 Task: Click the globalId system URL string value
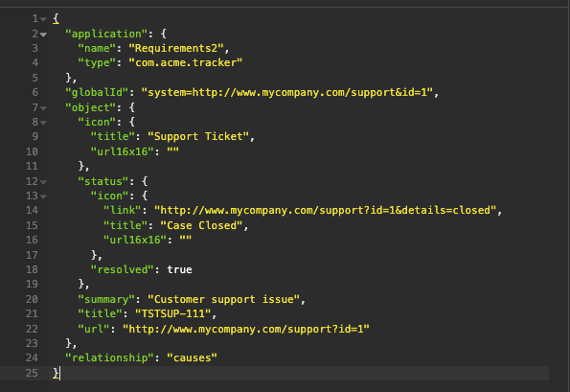tap(287, 92)
